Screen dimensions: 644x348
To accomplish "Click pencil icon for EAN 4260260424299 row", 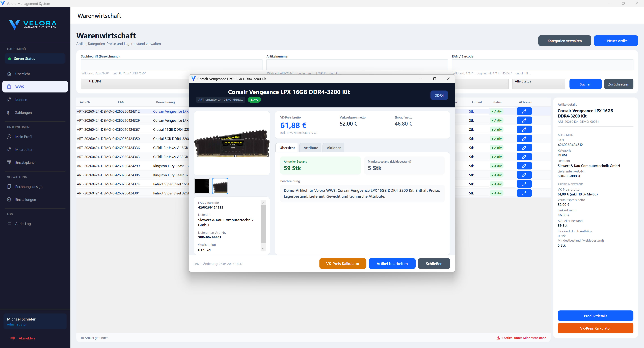I will [x=524, y=166].
